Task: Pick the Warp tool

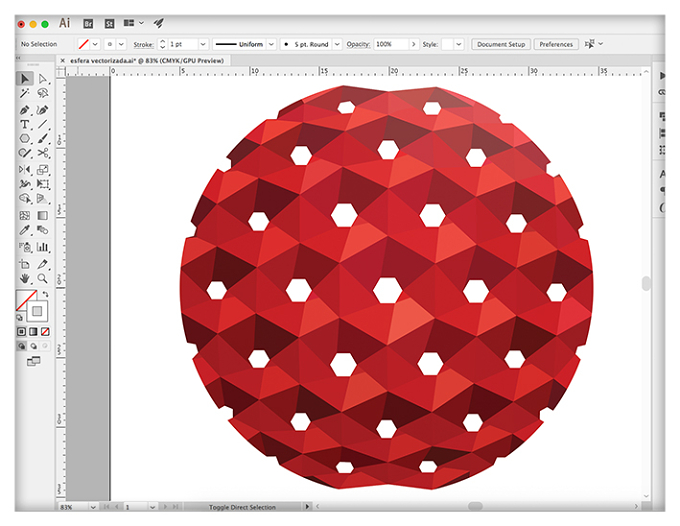Action: click(x=25, y=184)
